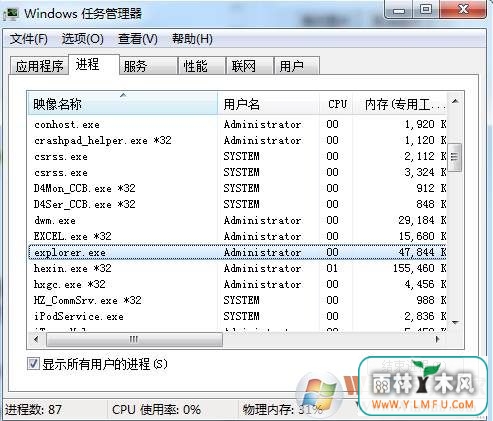
Task: Click the vertical scrollbar up arrow
Action: (x=455, y=101)
